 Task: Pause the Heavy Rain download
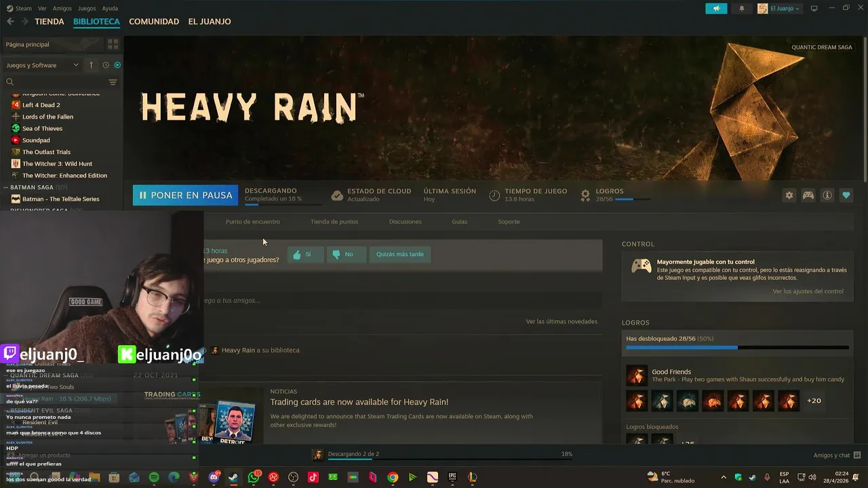pyautogui.click(x=185, y=195)
